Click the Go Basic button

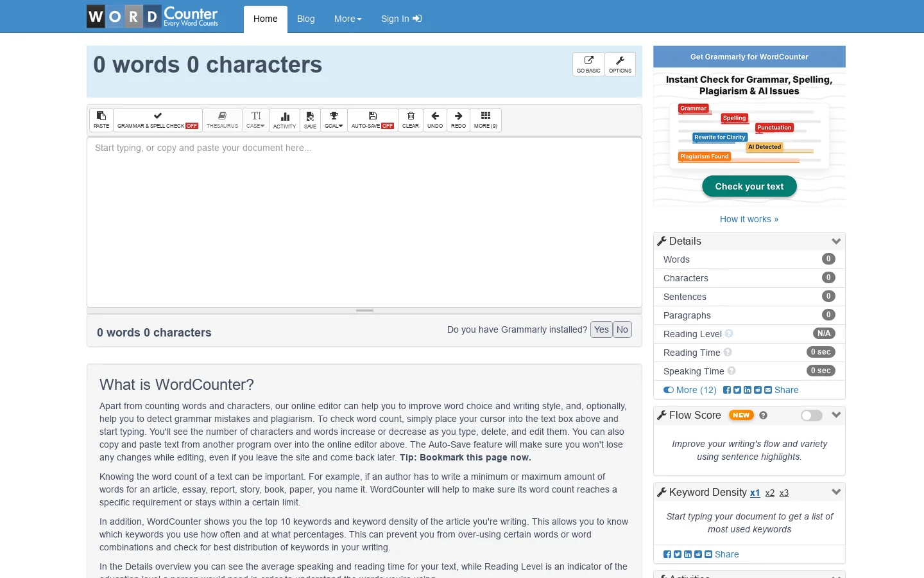coord(588,64)
